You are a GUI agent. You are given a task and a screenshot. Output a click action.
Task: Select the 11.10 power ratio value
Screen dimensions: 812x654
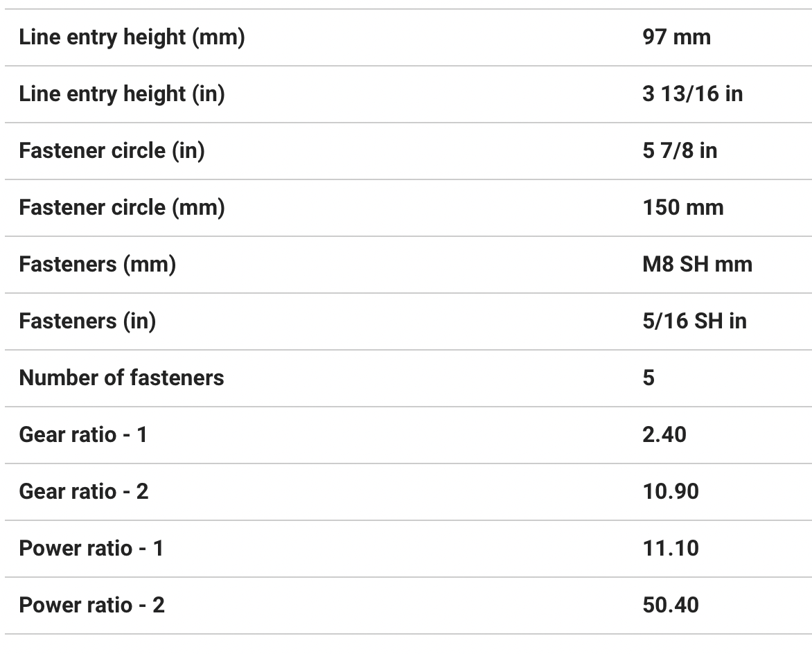coord(671,549)
